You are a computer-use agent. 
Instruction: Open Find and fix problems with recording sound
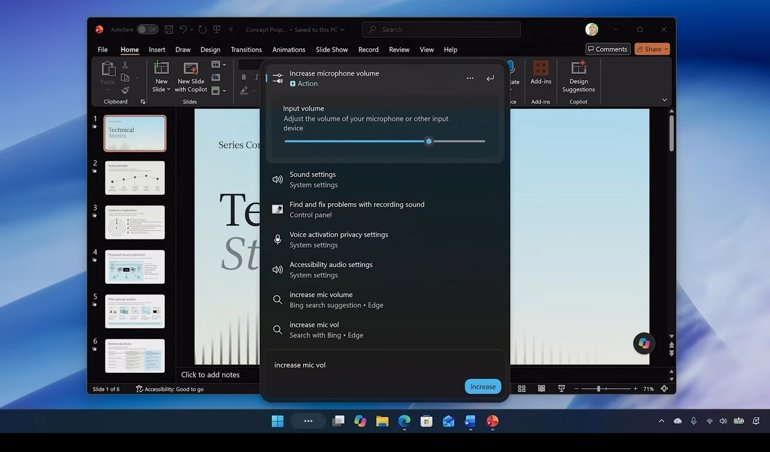point(384,209)
